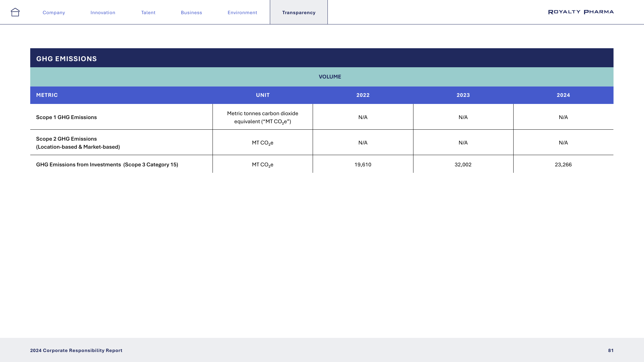Click the Metric tonnes carbon dioxide equivalent unit cell
Viewport: 644px width, 362px height.
click(263, 117)
